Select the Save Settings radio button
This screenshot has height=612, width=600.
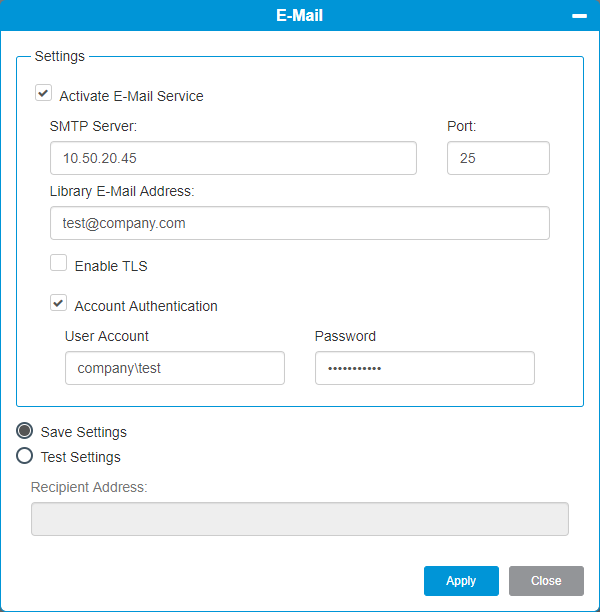[x=25, y=431]
